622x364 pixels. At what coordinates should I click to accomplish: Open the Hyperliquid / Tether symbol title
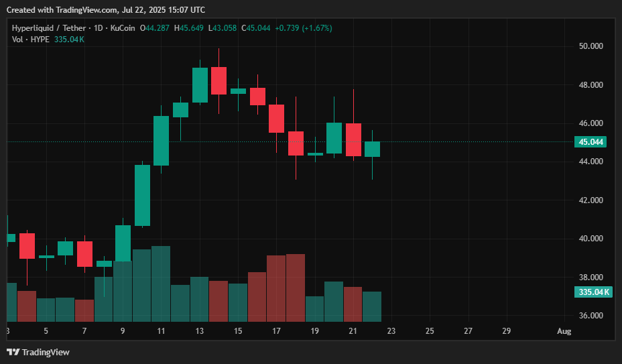(50, 28)
